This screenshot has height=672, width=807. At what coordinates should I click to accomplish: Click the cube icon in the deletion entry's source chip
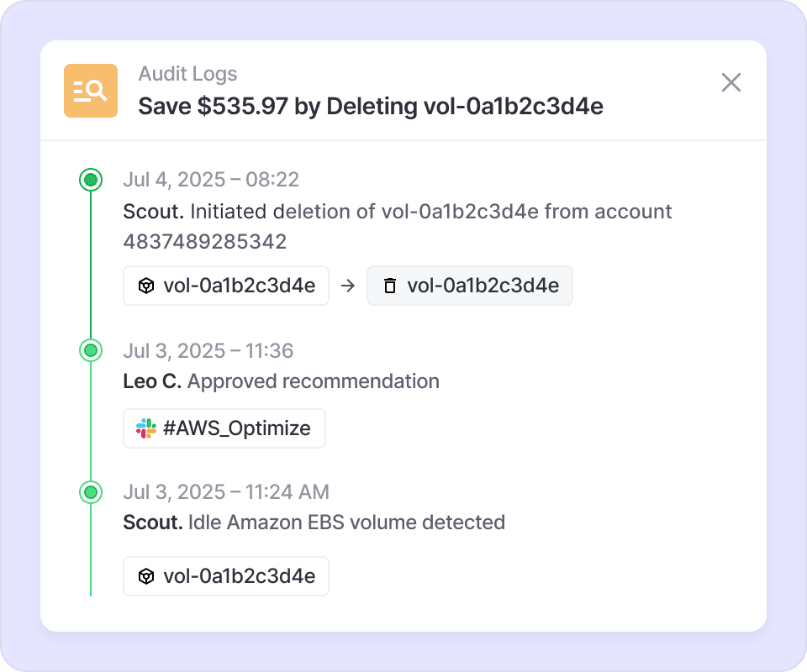click(x=146, y=286)
